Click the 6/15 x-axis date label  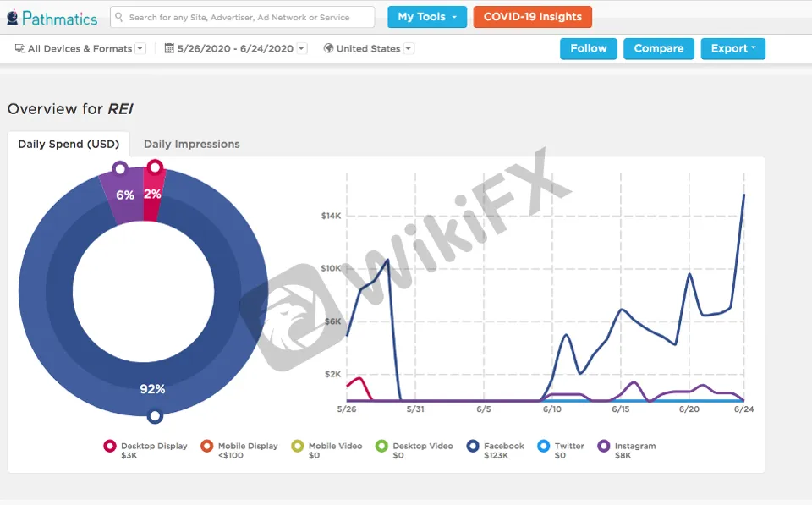[620, 409]
